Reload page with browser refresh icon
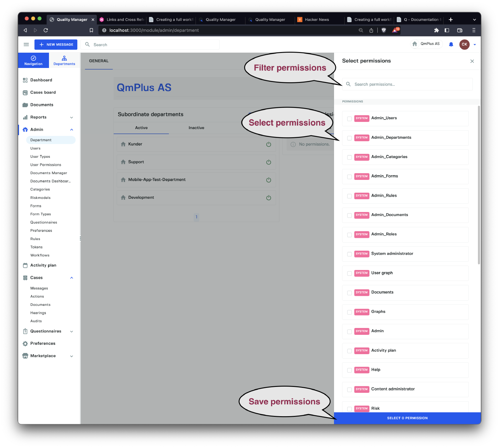This screenshot has width=499, height=448. 46,30
